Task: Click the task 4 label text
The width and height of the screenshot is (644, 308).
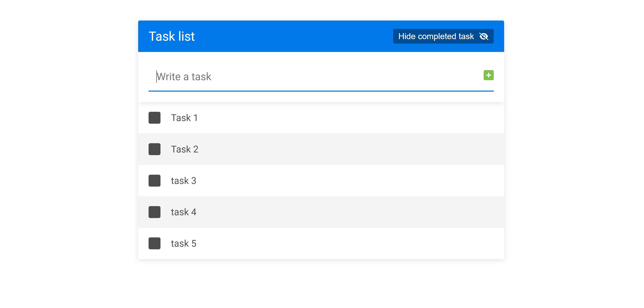Action: 183,212
